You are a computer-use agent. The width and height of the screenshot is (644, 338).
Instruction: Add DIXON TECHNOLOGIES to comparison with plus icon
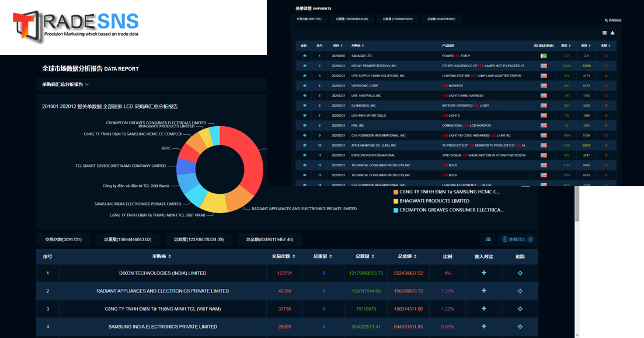[x=483, y=273]
